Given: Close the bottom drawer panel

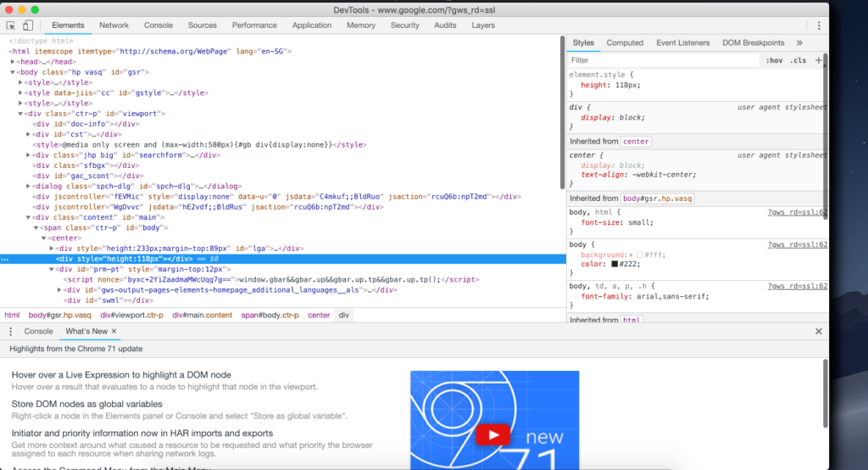Looking at the screenshot, I should click(818, 332).
